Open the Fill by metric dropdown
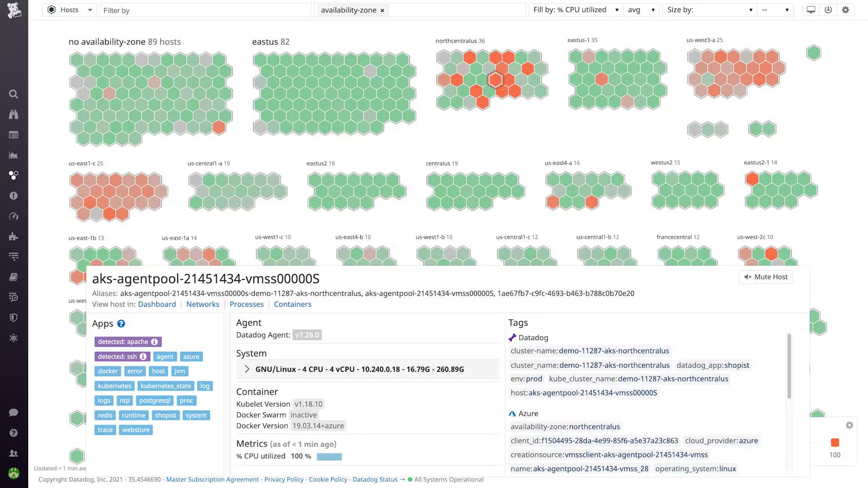 tap(575, 9)
